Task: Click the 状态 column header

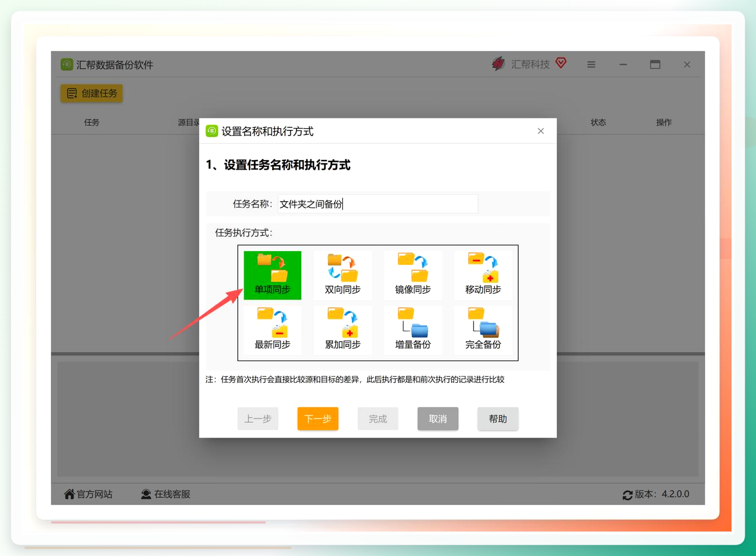Action: 598,122
